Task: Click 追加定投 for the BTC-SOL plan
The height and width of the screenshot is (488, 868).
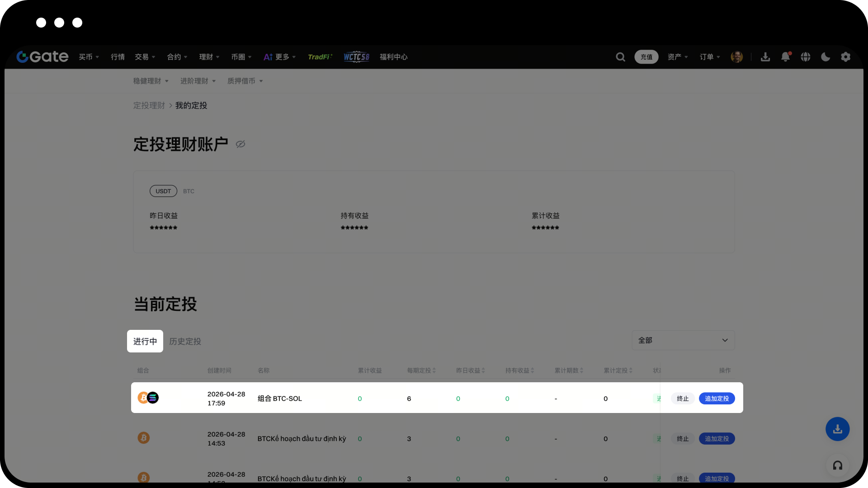Action: (717, 399)
